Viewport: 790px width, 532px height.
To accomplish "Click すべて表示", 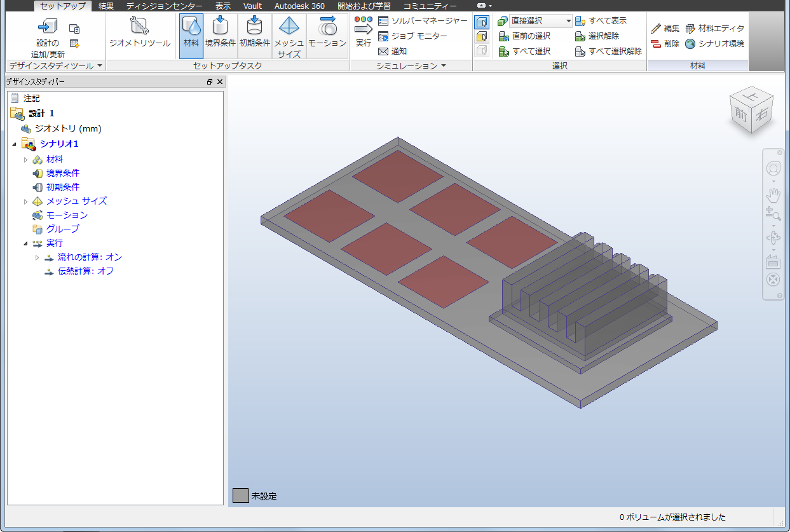I will click(x=601, y=21).
